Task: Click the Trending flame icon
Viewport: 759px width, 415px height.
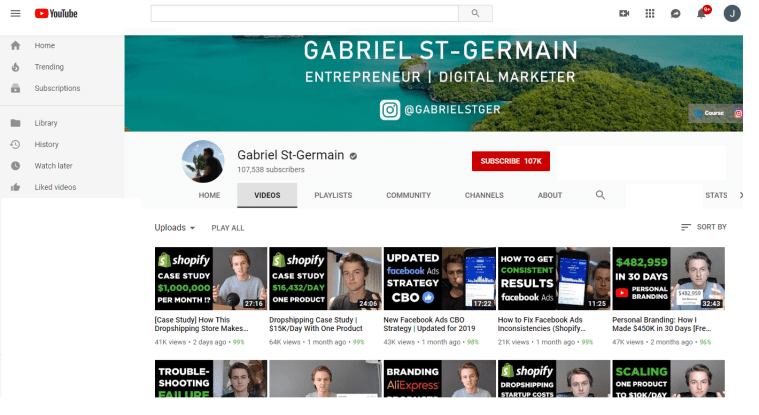Action: tap(15, 67)
